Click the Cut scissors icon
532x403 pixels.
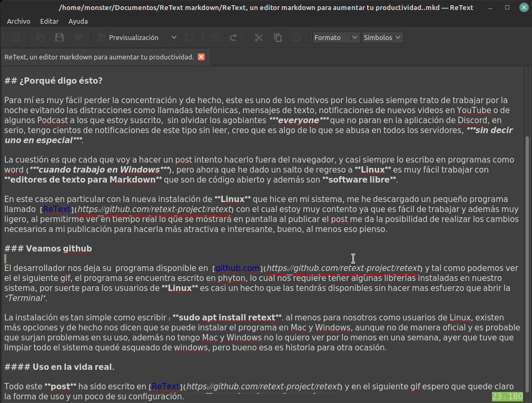click(259, 37)
